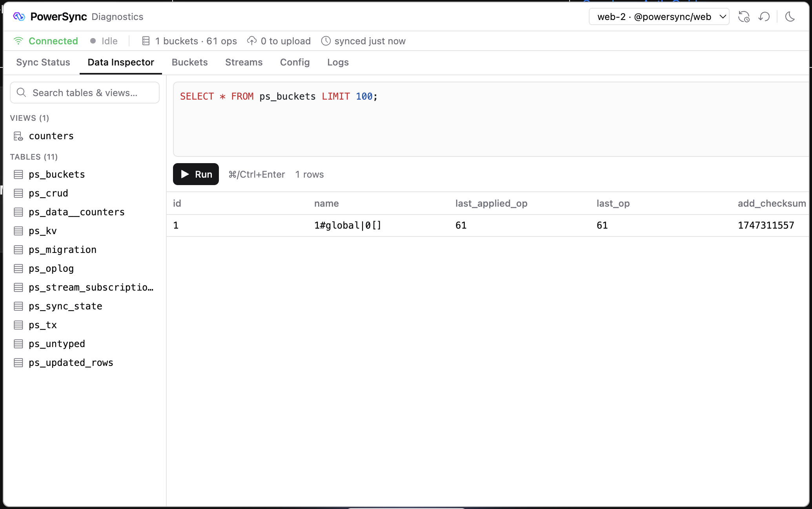Open the Streams tab
This screenshot has height=509, width=812.
coord(244,62)
